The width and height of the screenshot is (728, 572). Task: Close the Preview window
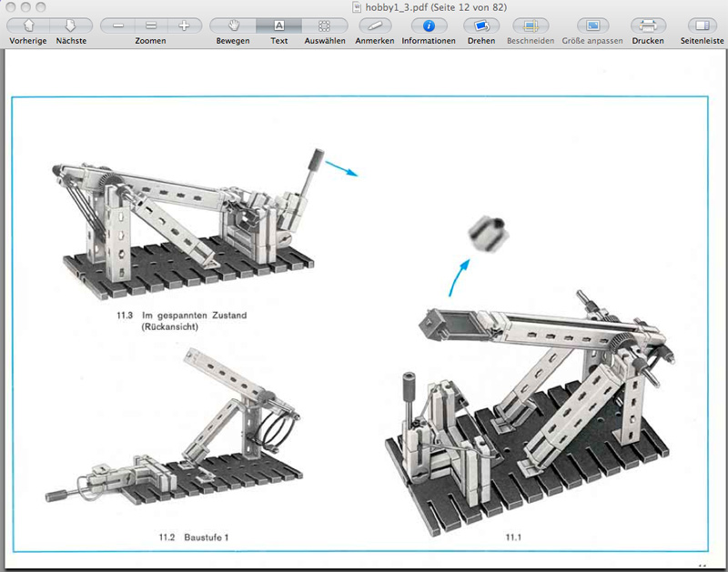tap(10, 7)
